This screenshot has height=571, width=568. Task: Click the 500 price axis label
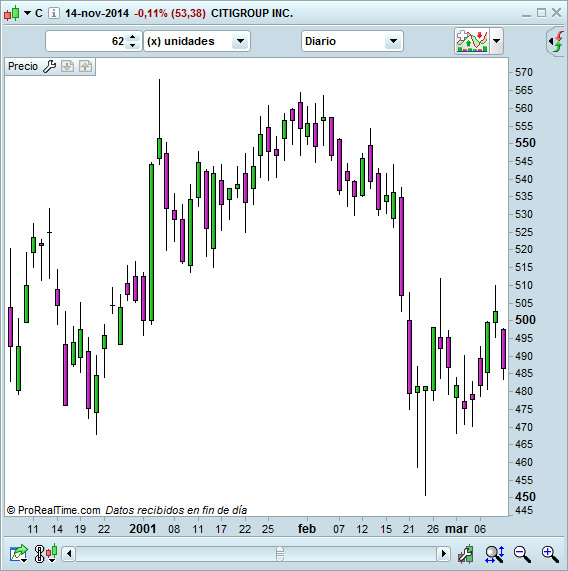525,320
